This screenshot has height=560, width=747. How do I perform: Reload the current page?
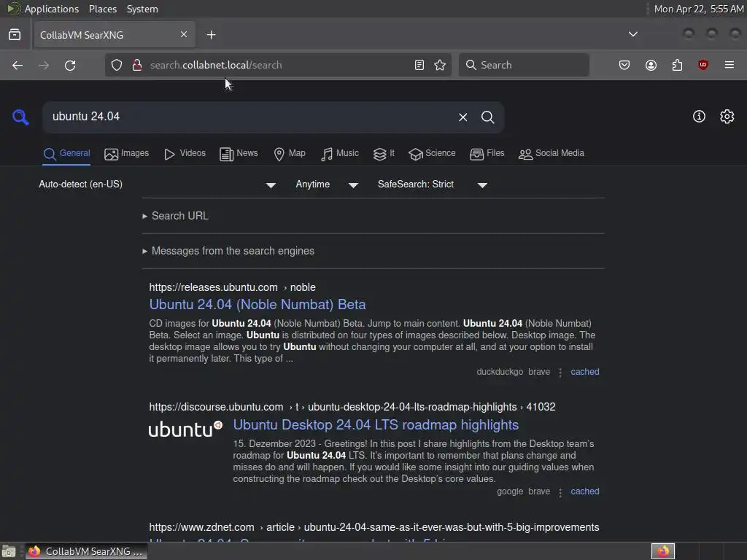click(70, 65)
